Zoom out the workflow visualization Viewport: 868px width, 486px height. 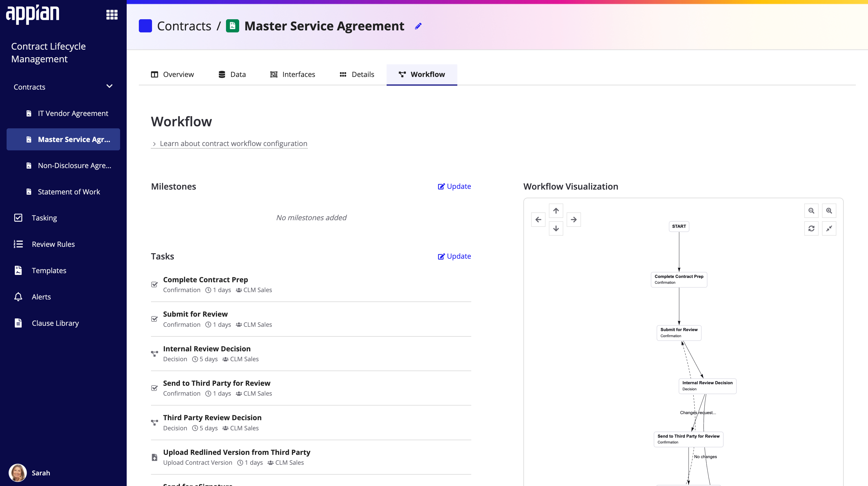point(812,211)
